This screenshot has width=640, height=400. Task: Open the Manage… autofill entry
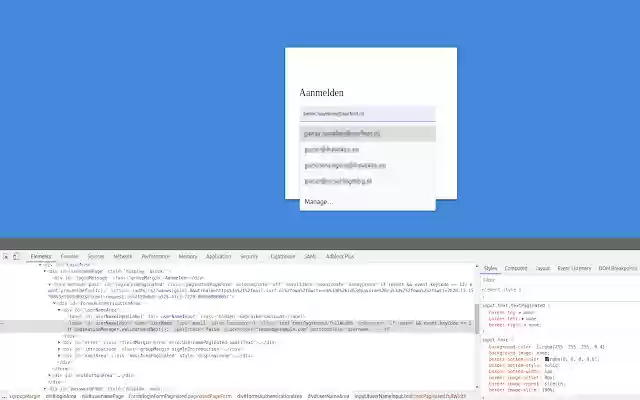[x=319, y=202]
